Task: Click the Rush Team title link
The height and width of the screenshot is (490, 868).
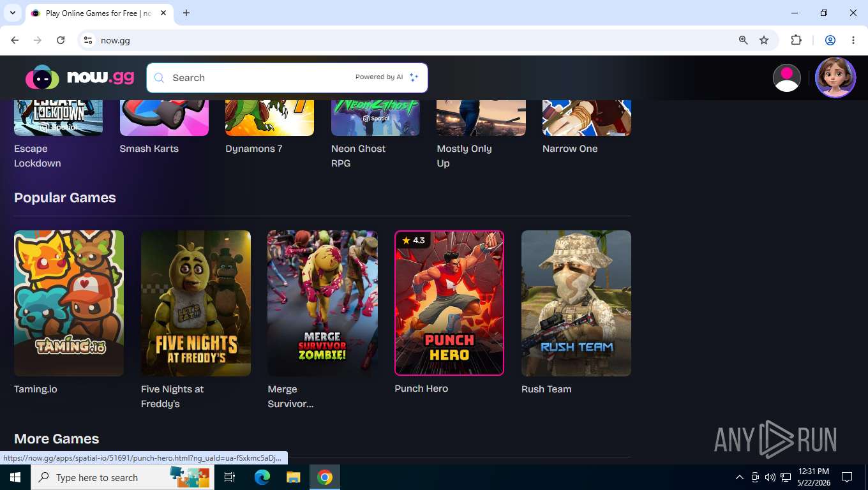Action: (x=546, y=389)
